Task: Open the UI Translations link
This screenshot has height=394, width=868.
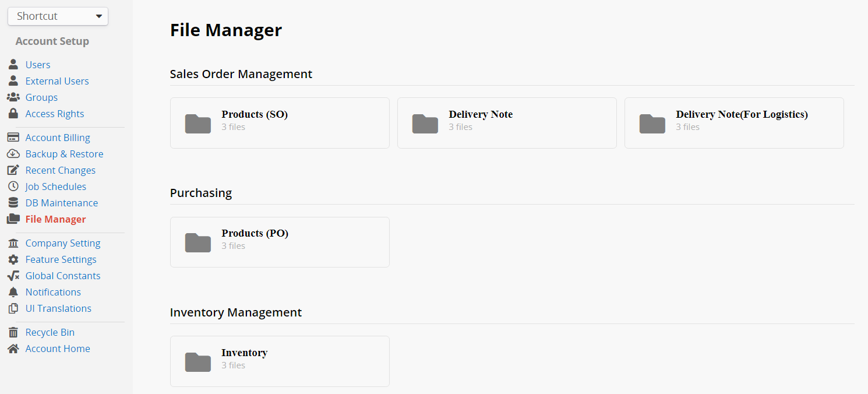Action: [58, 308]
